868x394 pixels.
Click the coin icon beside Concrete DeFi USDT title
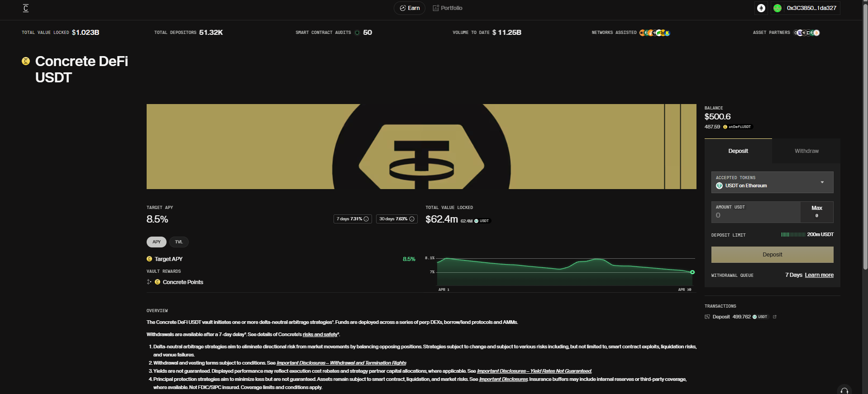[26, 61]
